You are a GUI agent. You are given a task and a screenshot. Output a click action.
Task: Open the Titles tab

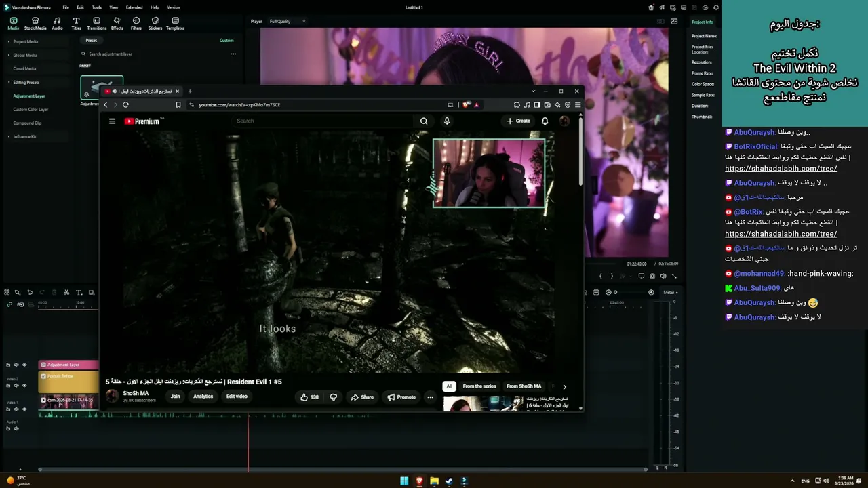click(x=76, y=24)
